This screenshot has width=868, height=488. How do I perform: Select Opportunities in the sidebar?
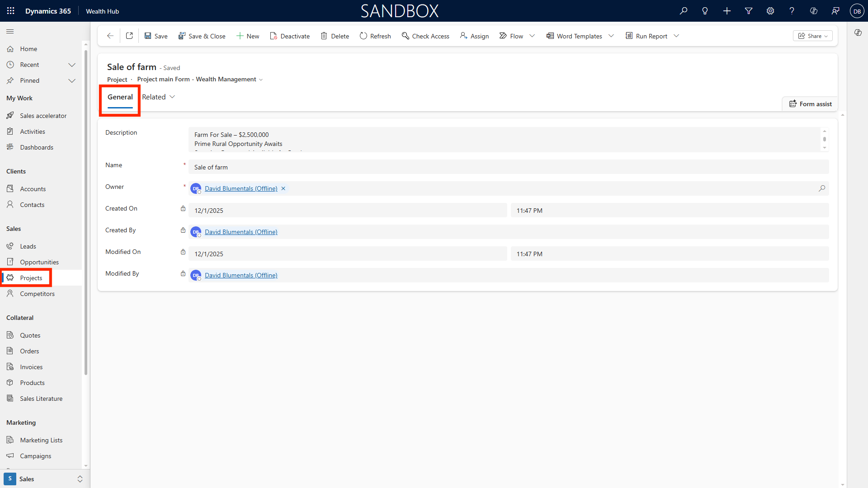click(x=39, y=262)
